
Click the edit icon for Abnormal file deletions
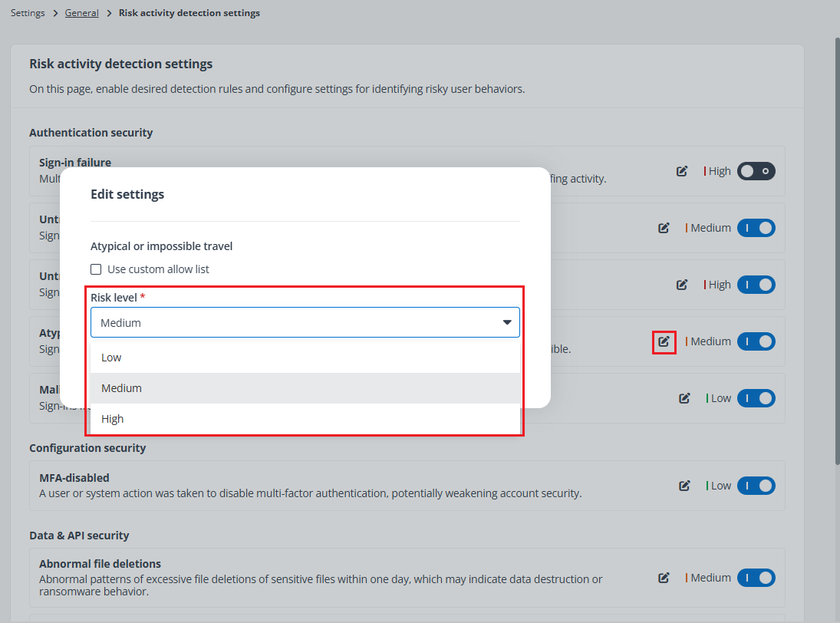point(664,578)
